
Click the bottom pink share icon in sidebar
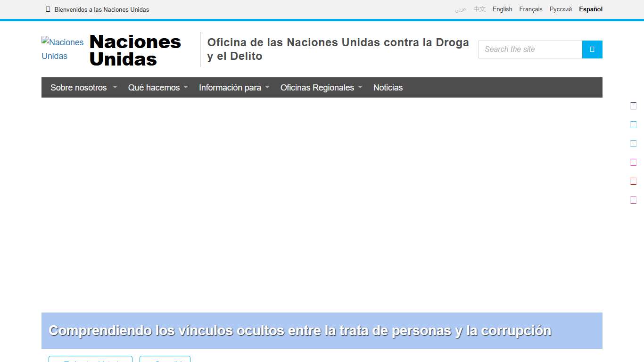pyautogui.click(x=634, y=200)
